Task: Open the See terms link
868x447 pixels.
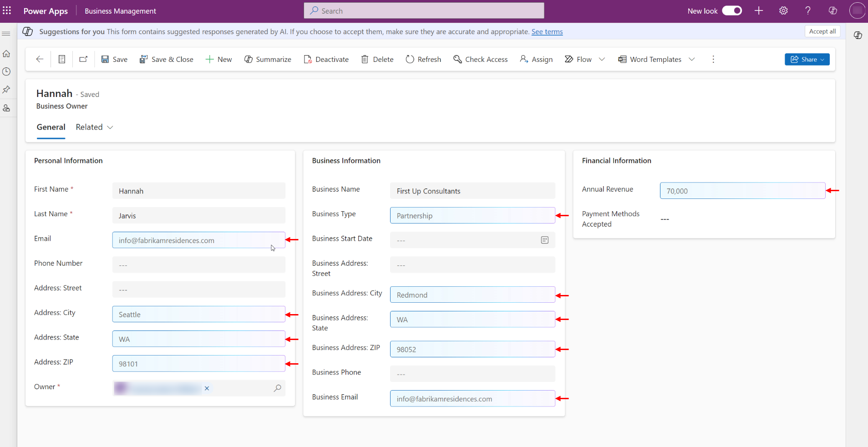Action: pos(547,31)
